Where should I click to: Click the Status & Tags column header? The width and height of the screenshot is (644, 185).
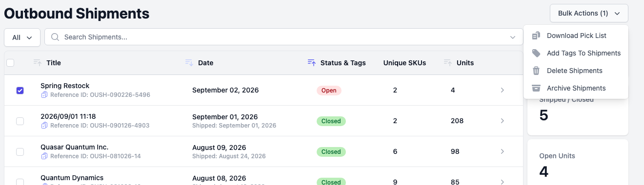click(x=343, y=63)
